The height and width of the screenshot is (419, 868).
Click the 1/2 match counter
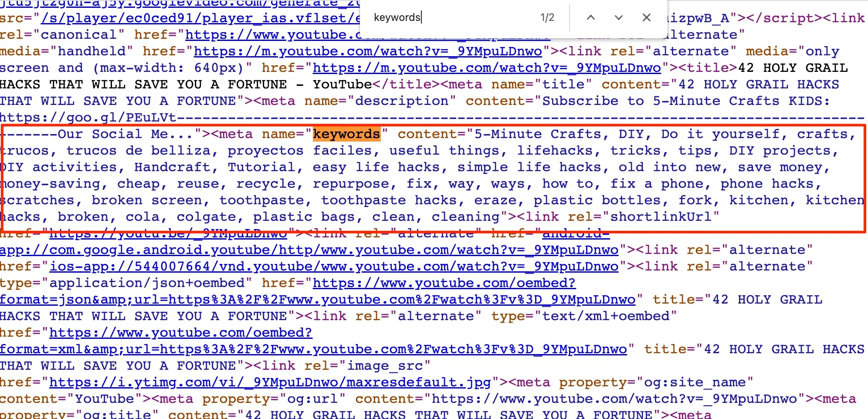point(547,17)
